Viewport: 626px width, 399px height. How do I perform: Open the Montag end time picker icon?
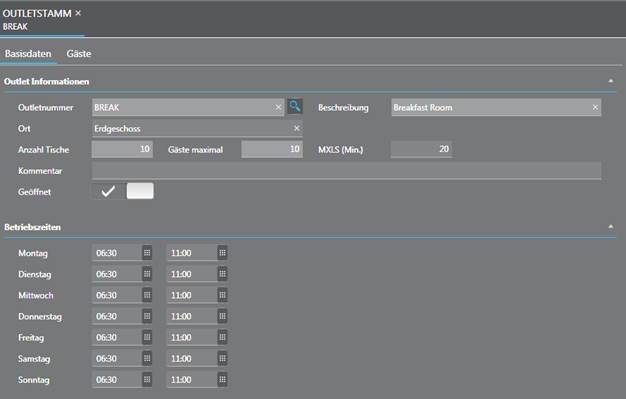pos(222,253)
